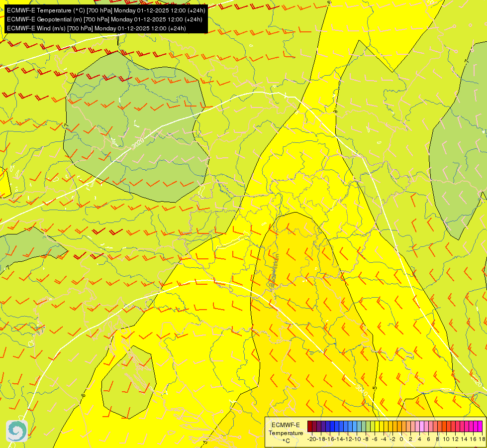
Task: Pick the dark red first swatch of the colorbar
Action: (x=309, y=426)
